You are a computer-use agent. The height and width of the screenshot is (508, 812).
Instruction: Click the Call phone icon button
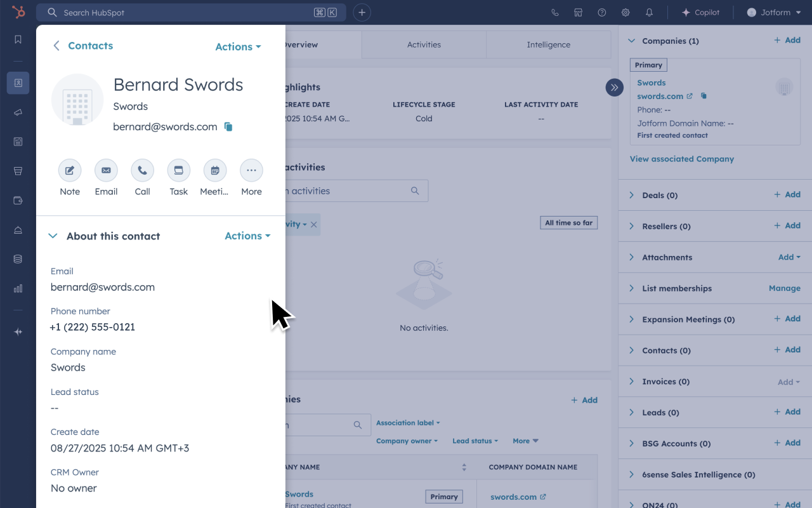(142, 171)
